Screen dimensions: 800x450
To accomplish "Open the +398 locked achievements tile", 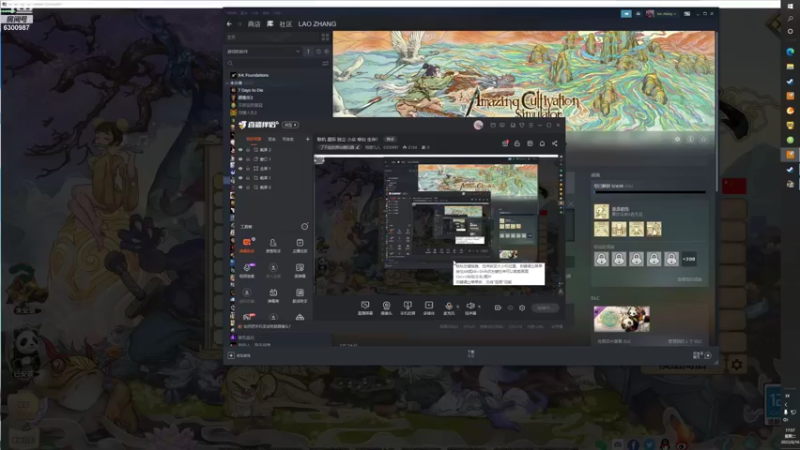I will 689,259.
